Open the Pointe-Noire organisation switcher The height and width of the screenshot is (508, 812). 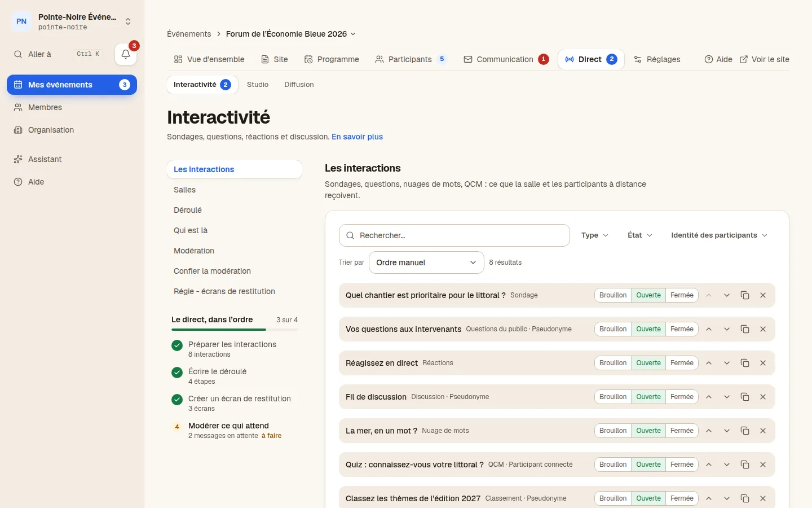point(72,21)
